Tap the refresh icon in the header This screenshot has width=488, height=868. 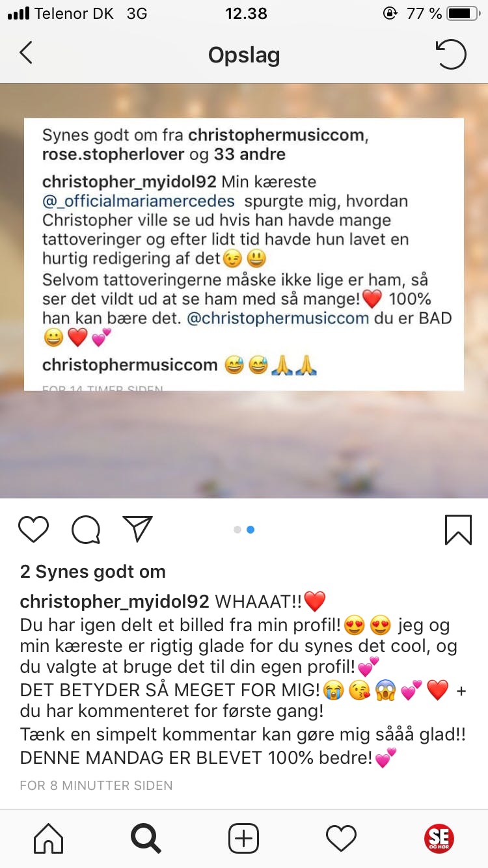pos(451,54)
